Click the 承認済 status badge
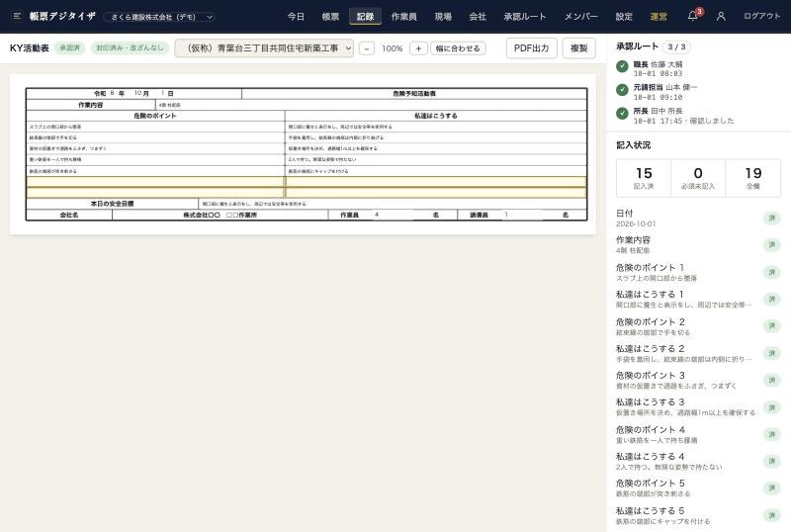Image resolution: width=791 pixels, height=532 pixels. pos(69,47)
